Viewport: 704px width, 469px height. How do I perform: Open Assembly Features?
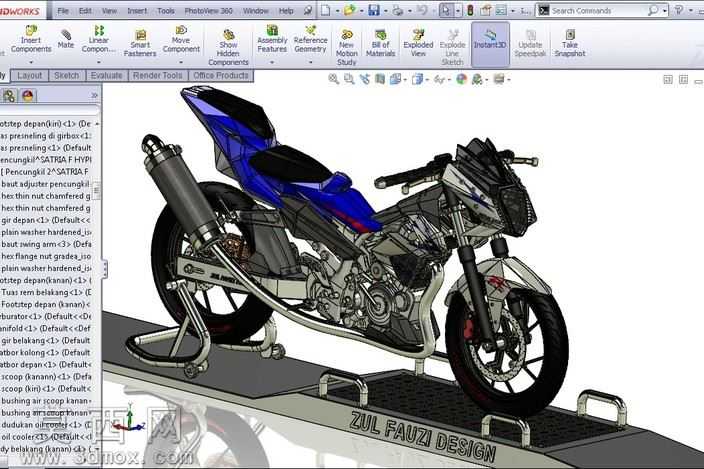(x=272, y=39)
